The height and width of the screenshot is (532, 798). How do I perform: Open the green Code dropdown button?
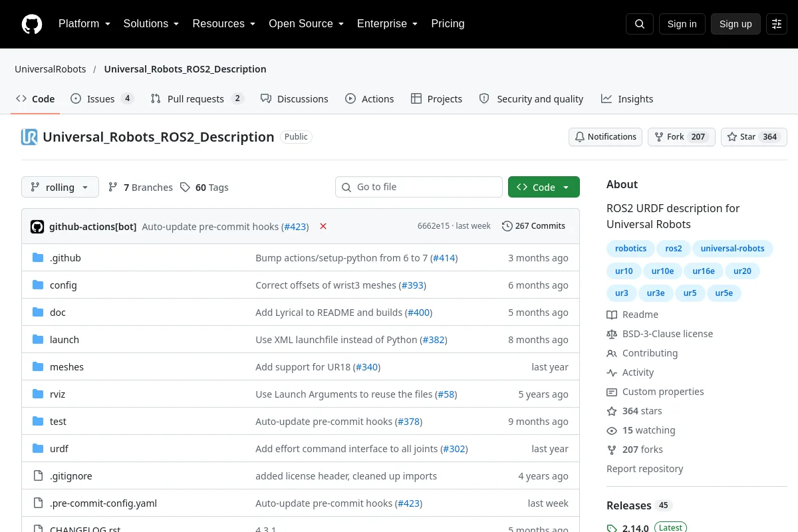tap(544, 188)
